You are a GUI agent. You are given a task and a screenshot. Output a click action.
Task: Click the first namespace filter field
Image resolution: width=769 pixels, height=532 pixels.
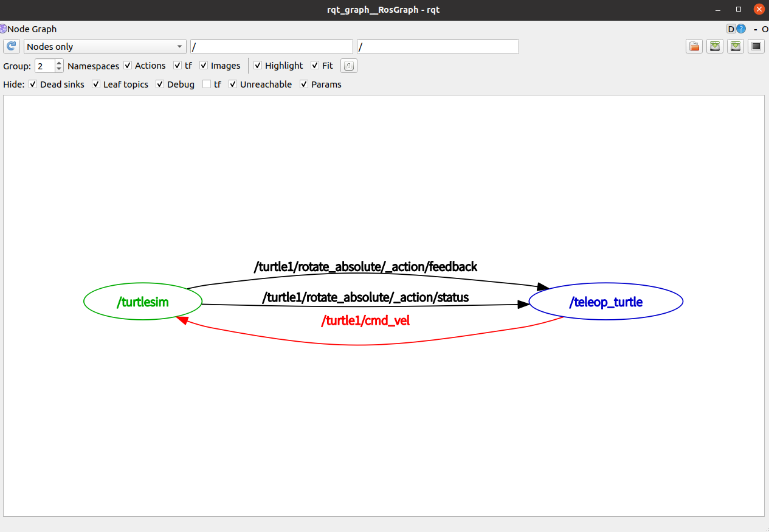pos(272,46)
